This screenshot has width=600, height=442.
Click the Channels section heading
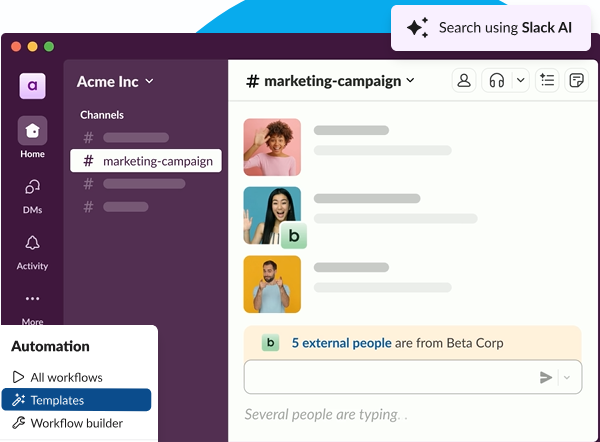[102, 115]
